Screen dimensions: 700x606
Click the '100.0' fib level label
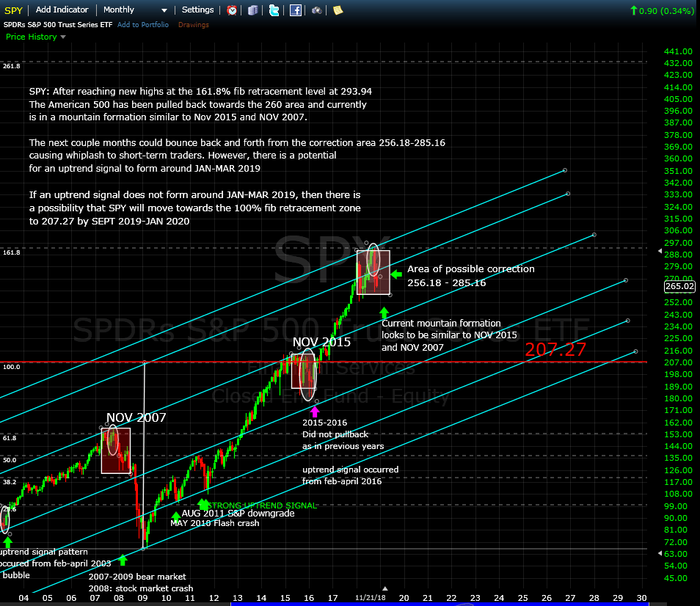pos(12,367)
